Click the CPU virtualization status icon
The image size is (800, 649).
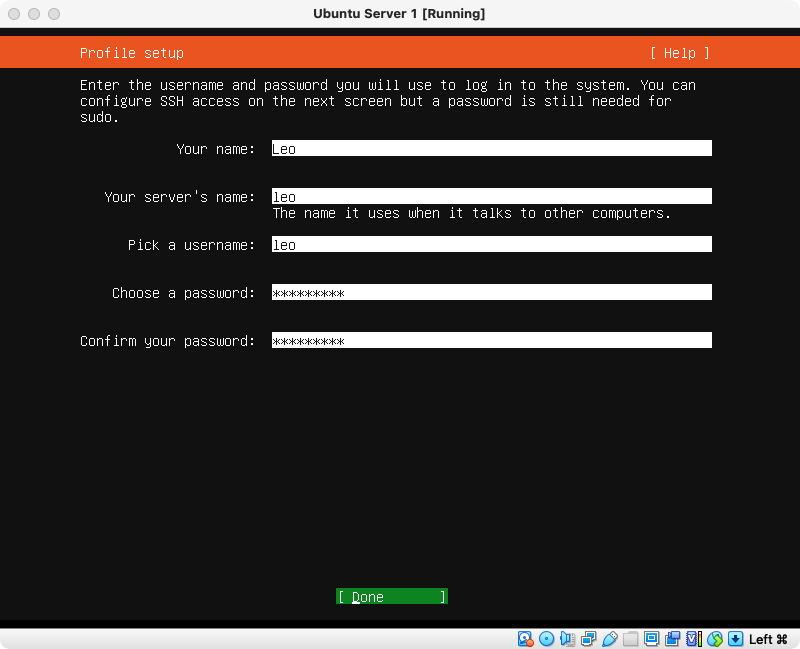693,639
